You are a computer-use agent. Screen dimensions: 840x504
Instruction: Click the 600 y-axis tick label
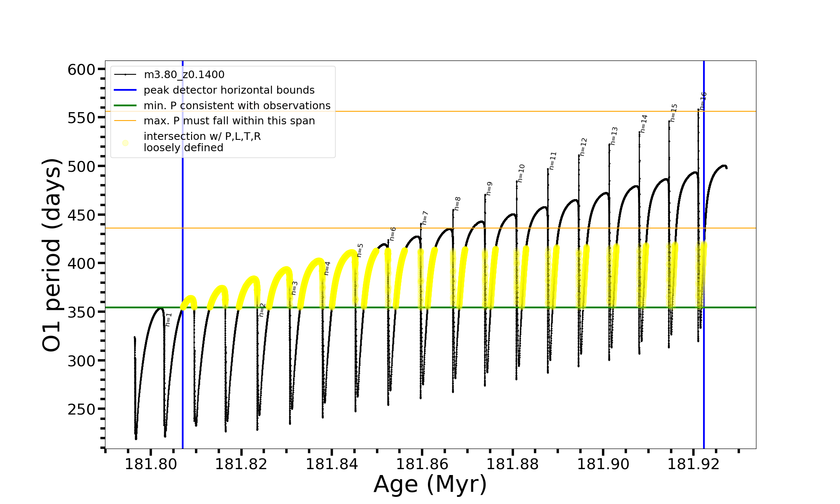[x=81, y=70]
